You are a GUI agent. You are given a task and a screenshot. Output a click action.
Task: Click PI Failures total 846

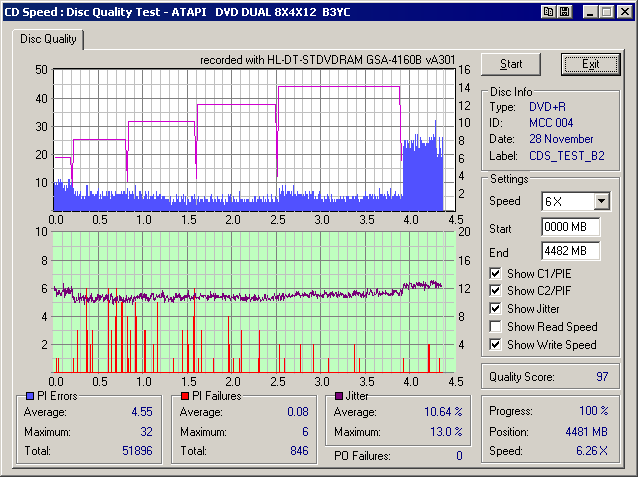click(x=299, y=451)
